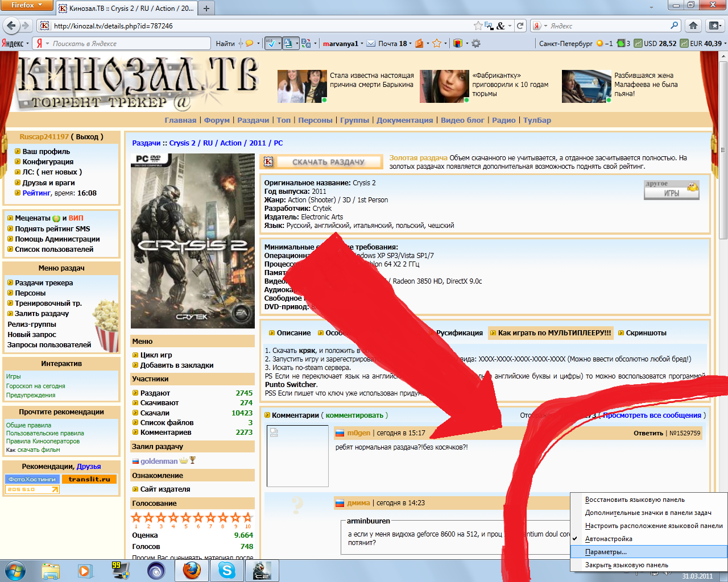The image size is (728, 582).
Task: Click the Yandex bar spell-check icon
Action: [271, 43]
